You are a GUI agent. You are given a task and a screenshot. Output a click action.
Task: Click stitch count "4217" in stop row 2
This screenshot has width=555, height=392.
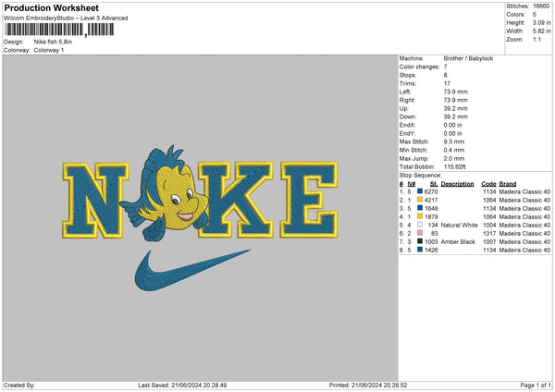[x=431, y=201]
